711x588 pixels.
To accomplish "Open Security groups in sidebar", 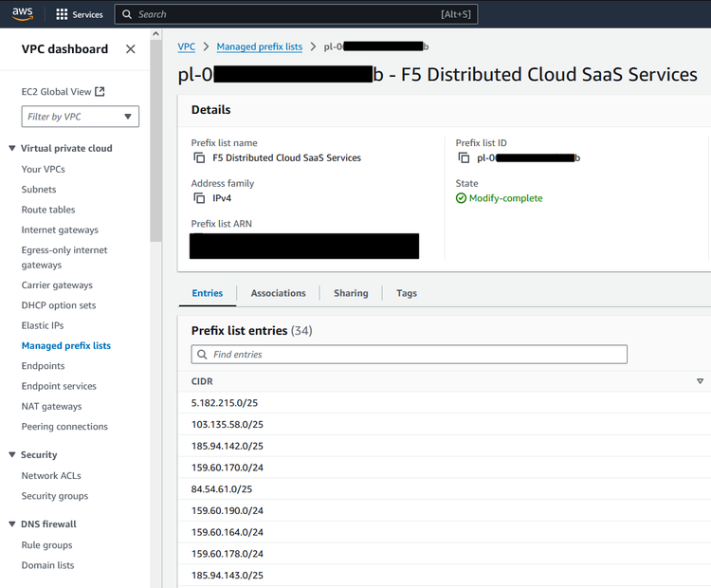I will pyautogui.click(x=55, y=496).
